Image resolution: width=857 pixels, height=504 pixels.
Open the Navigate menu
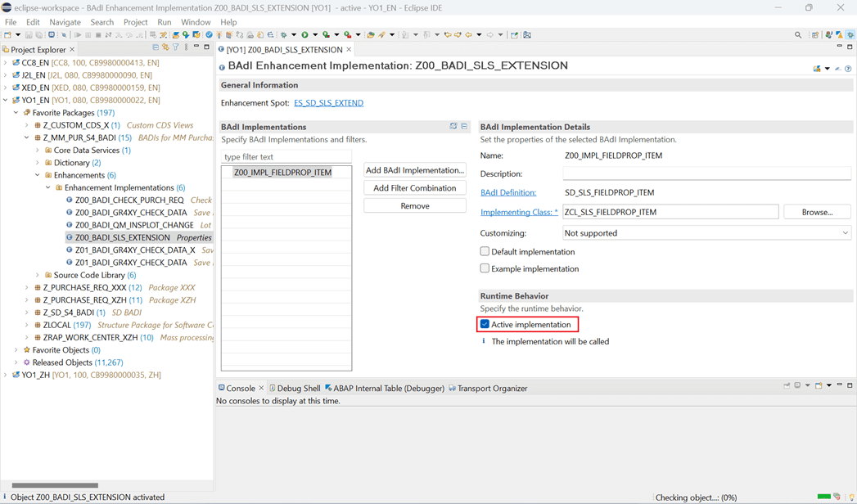point(65,22)
